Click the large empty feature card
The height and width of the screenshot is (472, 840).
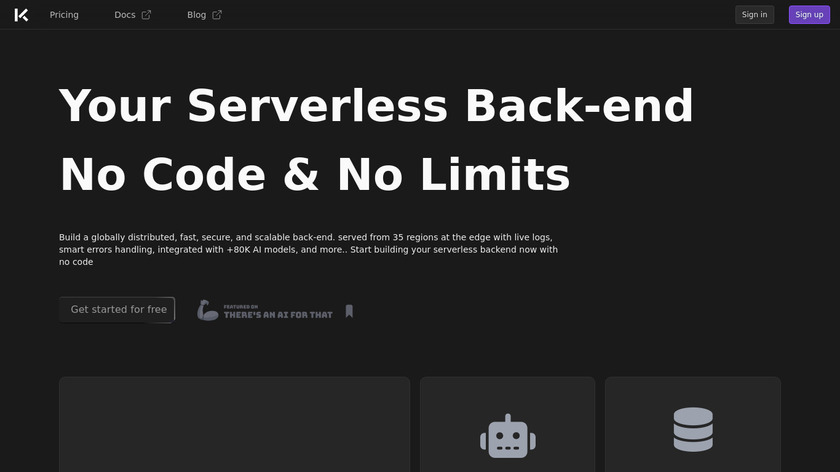pyautogui.click(x=235, y=424)
